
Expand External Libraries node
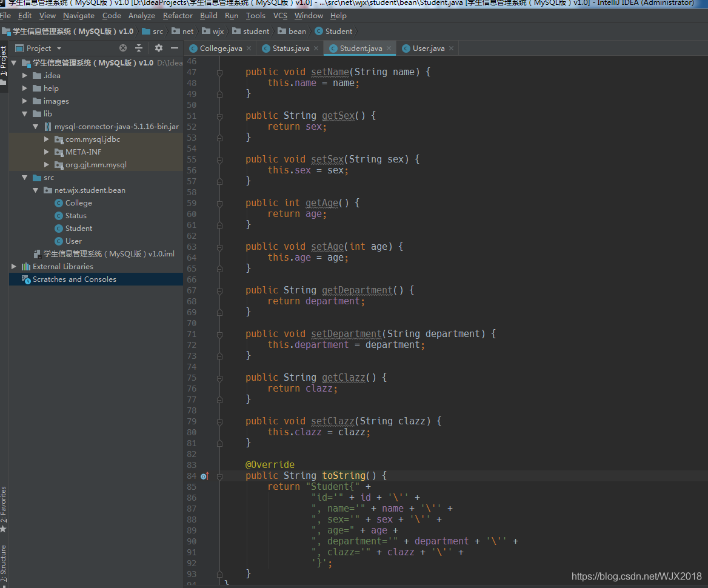[13, 267]
